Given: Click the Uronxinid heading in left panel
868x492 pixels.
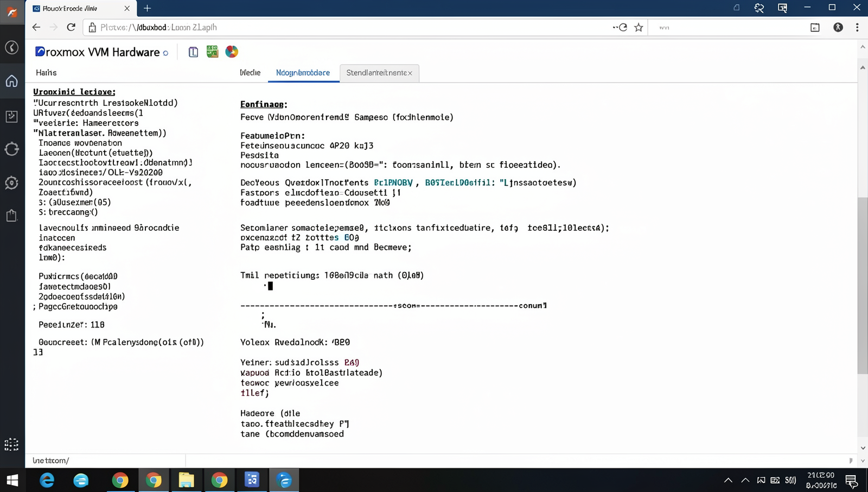Looking at the screenshot, I should [x=74, y=92].
